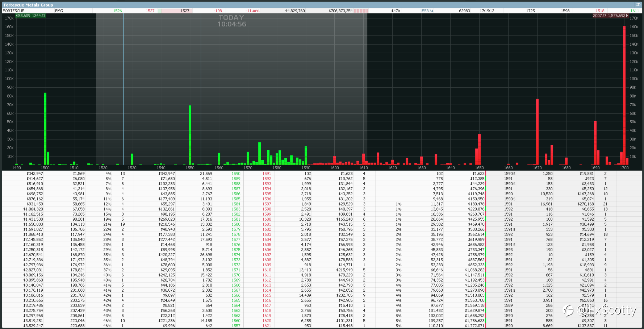Image resolution: width=644 pixels, height=329 pixels.
Task: Click the trade volume cell 10,520
Action: 547,194
